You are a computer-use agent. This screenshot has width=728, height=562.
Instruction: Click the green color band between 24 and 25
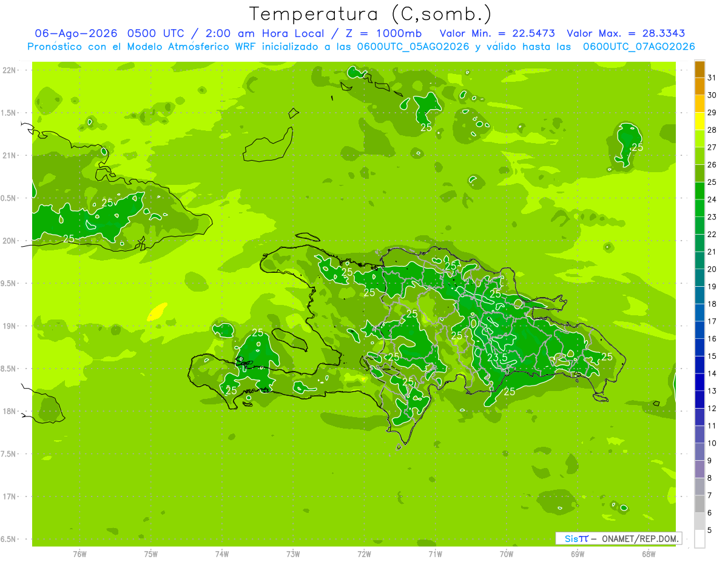(699, 191)
